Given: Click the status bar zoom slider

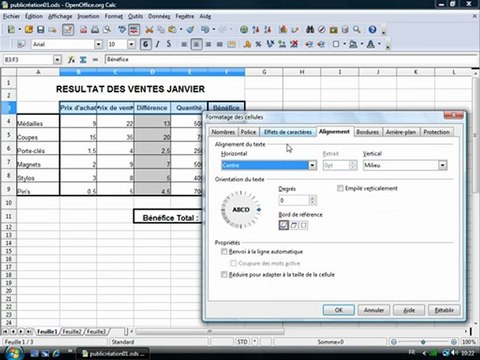Looking at the screenshot, I should click(x=423, y=342).
